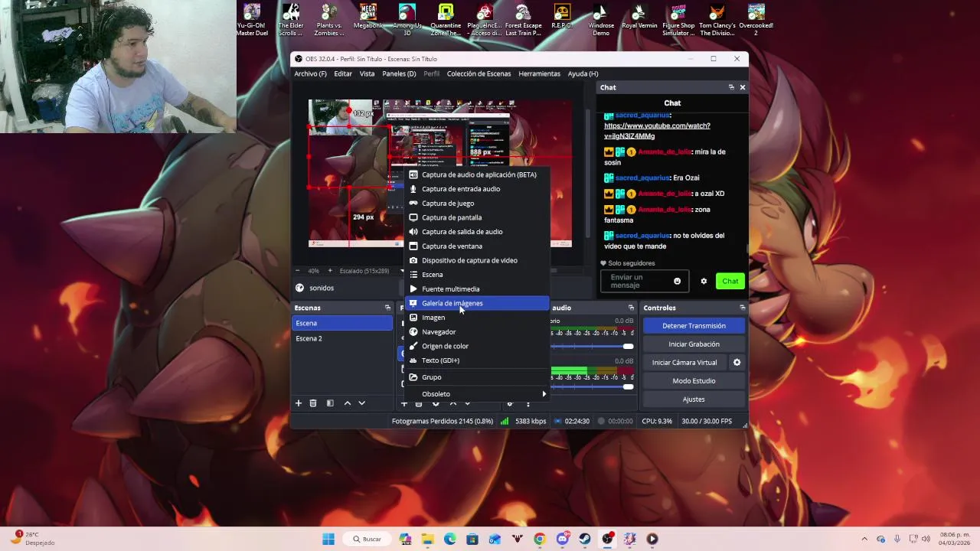Undock the Chat panel
980x551 pixels.
tap(731, 87)
